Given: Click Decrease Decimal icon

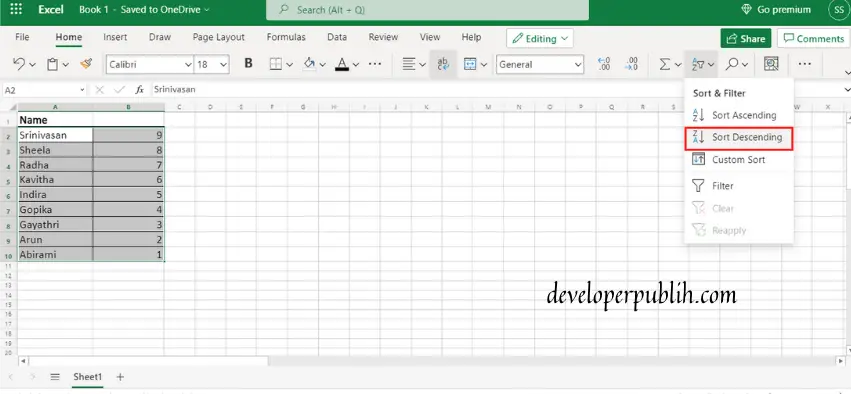Looking at the screenshot, I should [x=631, y=64].
